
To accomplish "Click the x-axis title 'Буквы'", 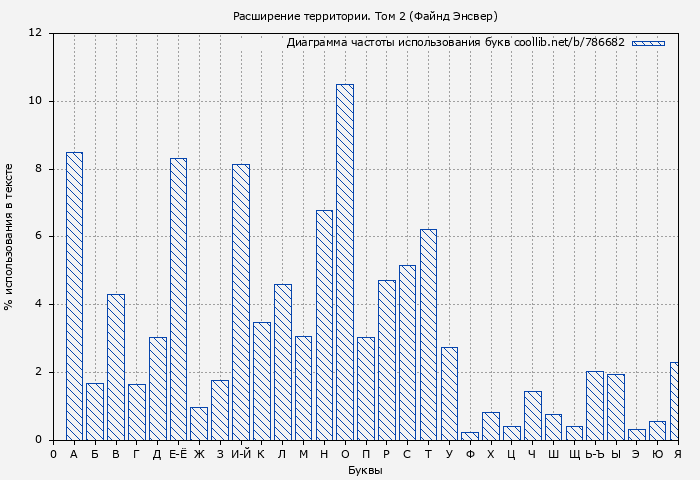I will [365, 470].
